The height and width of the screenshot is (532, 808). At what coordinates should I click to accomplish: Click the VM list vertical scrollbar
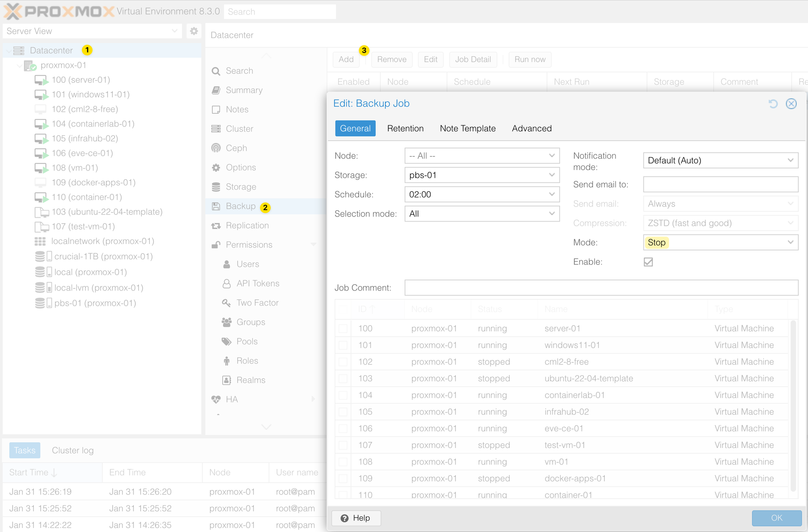click(x=793, y=405)
